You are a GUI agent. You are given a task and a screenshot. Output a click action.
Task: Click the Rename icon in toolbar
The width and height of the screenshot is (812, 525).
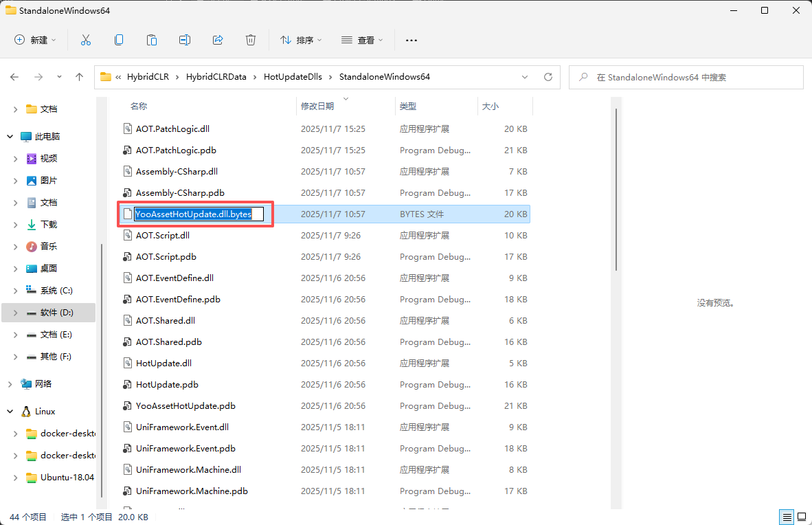[x=185, y=40]
